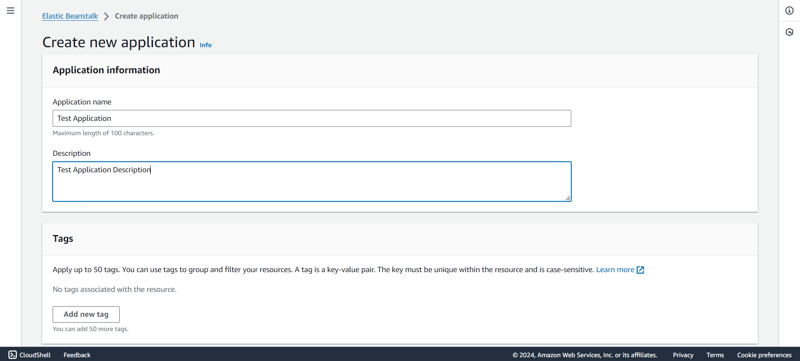The image size is (800, 361).
Task: Open the Info link next to page title
Action: click(x=205, y=45)
